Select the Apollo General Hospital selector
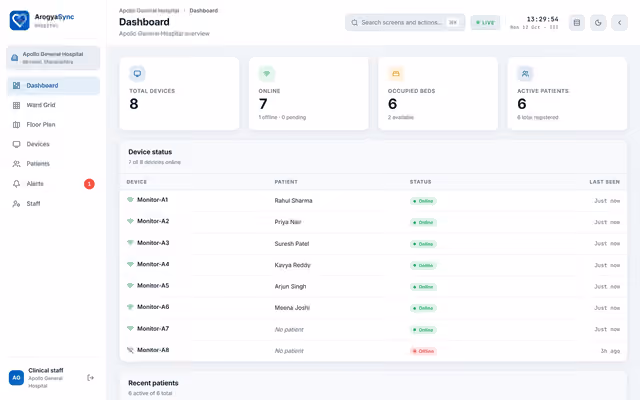Viewport: 640px width, 400px height. [x=53, y=58]
